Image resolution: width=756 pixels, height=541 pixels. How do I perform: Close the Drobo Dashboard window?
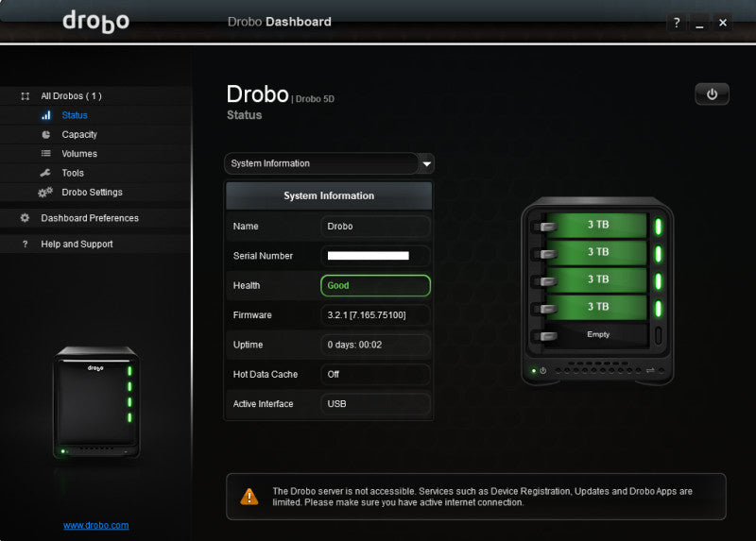723,22
